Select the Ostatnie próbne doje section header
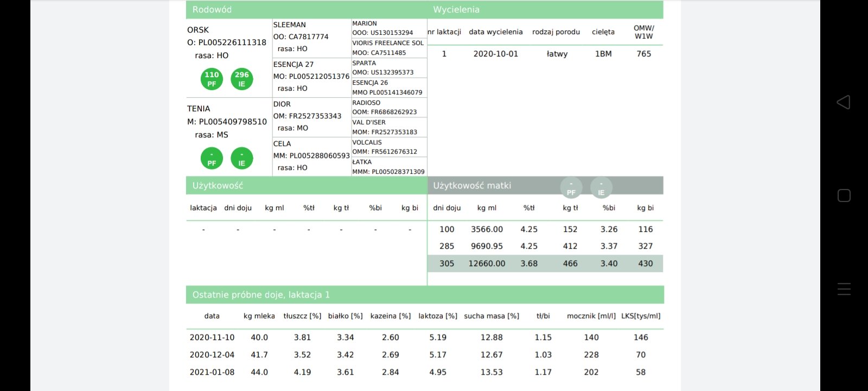Viewport: 868px width, 391px height. (x=261, y=295)
